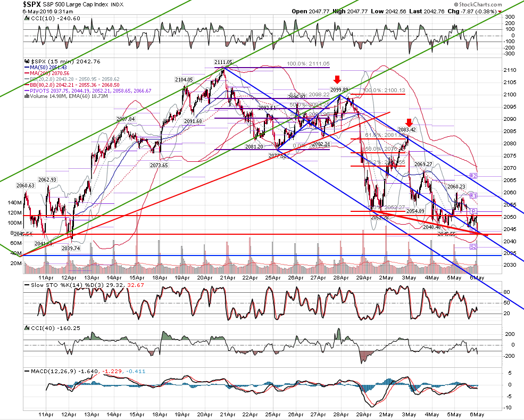This screenshot has width=524, height=420.
Task: Select the R2 pivot marker
Action: [473, 176]
